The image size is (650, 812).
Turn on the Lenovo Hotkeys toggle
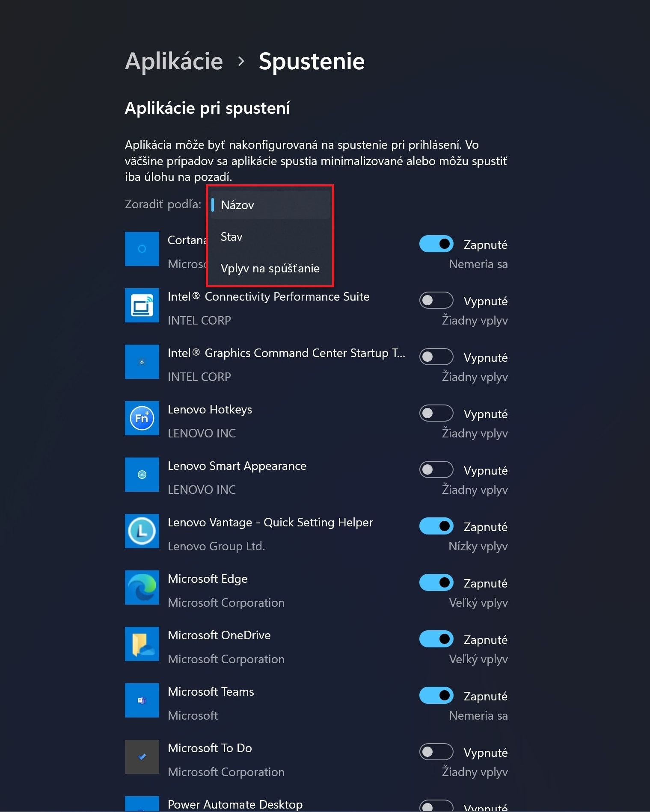(436, 413)
